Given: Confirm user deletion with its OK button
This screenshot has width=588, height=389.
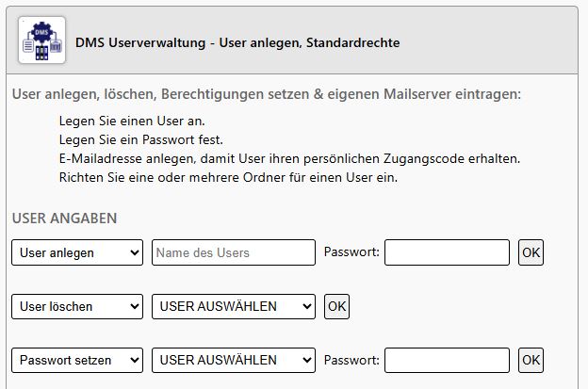Looking at the screenshot, I should (336, 306).
